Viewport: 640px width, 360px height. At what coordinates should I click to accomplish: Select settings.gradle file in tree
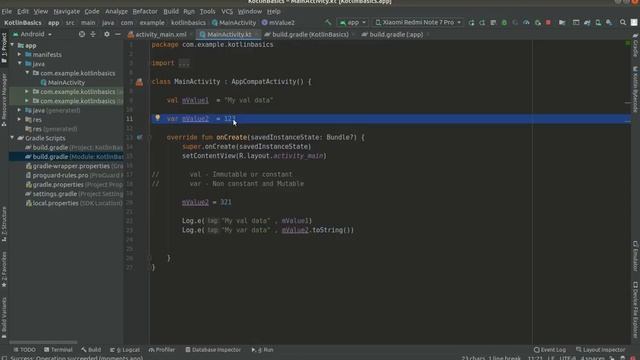point(74,194)
